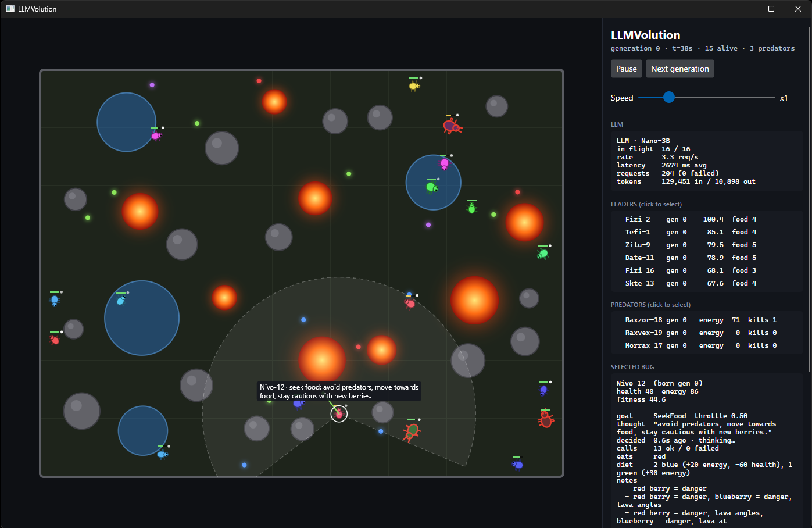
Task: Select the yellow bug at the arena top
Action: click(414, 86)
